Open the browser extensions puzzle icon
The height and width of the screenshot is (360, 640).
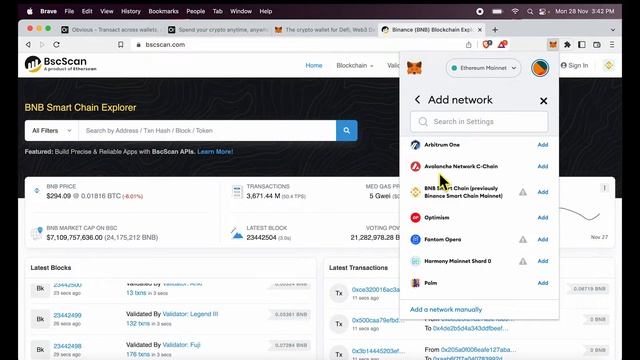point(567,44)
